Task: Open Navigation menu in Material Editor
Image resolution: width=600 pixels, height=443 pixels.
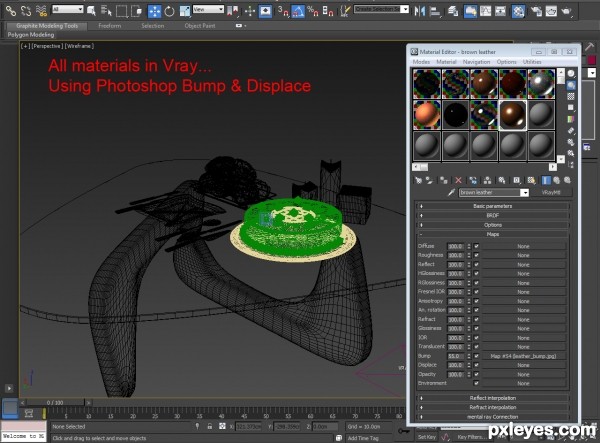Action: pyautogui.click(x=476, y=62)
